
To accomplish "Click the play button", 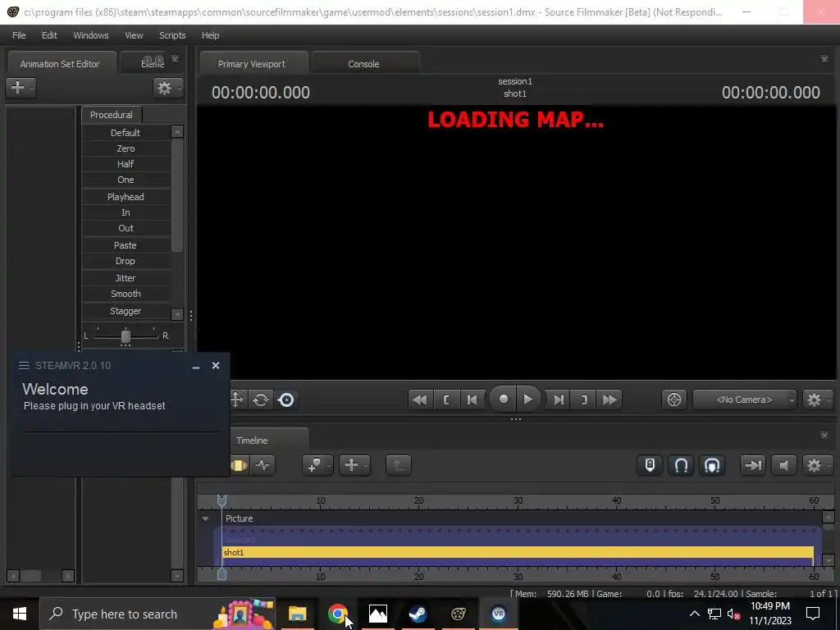I will click(528, 399).
